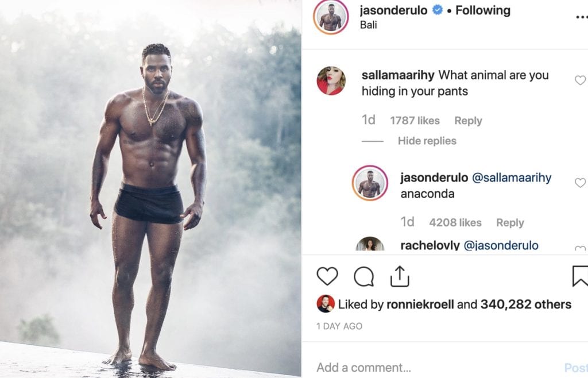Unfollow jasonderulo via the Following toggle
Viewport: 588px width, 378px height.
point(482,10)
